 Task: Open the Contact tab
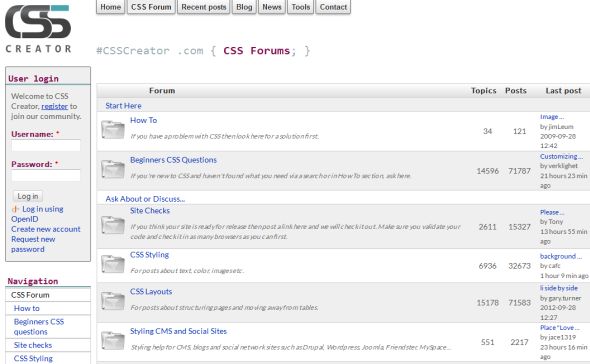[333, 7]
